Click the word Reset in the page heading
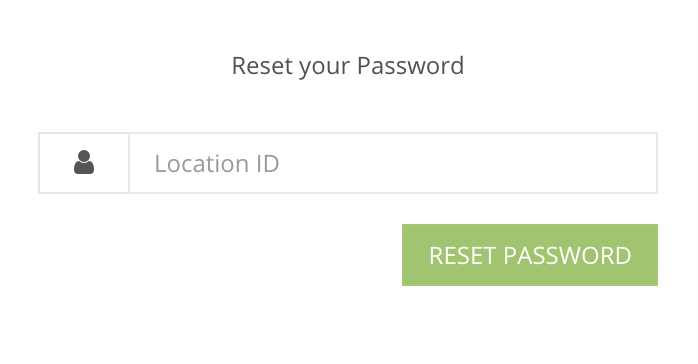Image resolution: width=698 pixels, height=364 pixels. (263, 65)
